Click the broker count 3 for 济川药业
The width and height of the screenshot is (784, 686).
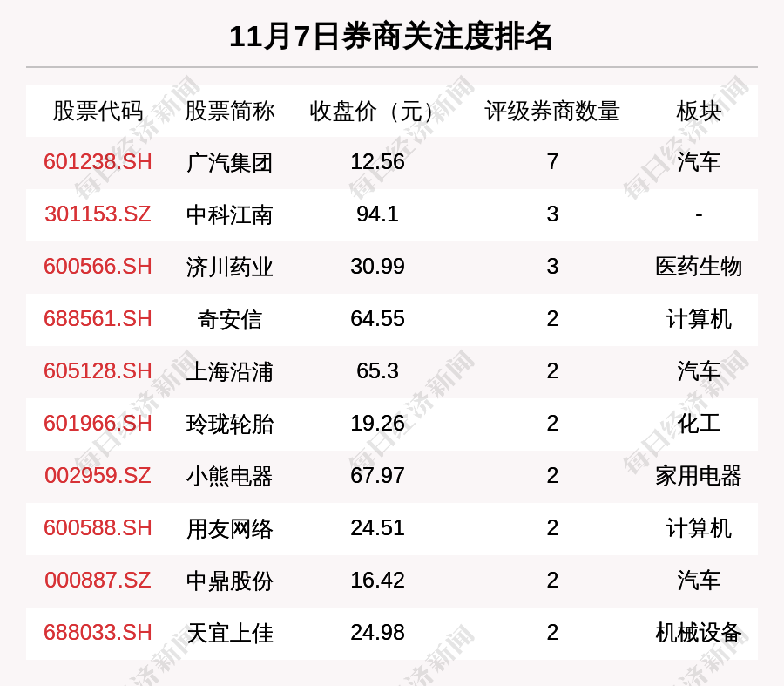pyautogui.click(x=552, y=266)
